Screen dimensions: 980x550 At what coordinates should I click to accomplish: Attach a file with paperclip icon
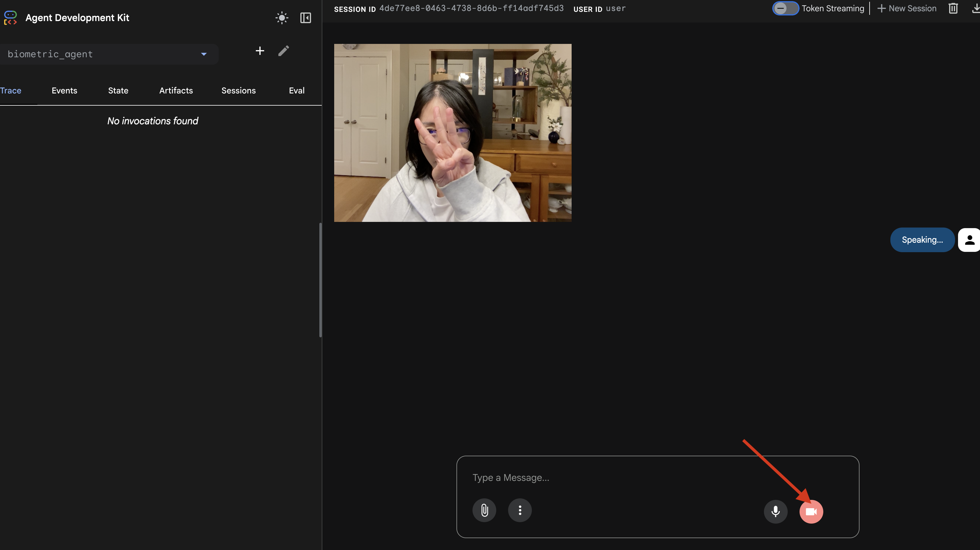pyautogui.click(x=484, y=510)
